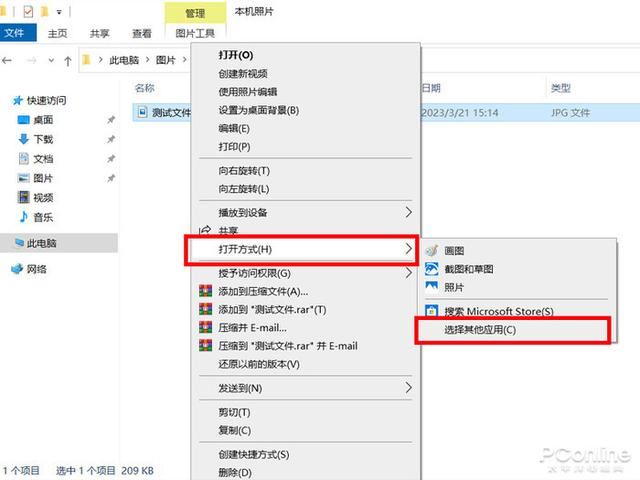Choose 设置为桌面背景(B) in context menu

(258, 110)
